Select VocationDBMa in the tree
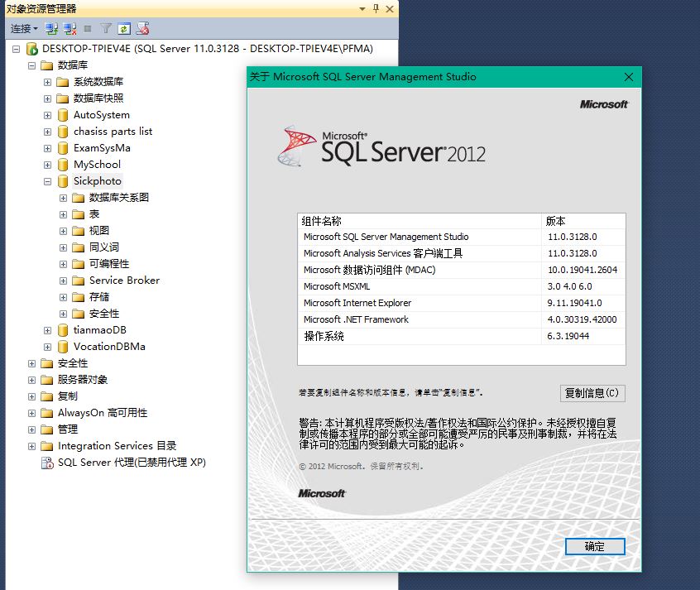 (x=109, y=346)
